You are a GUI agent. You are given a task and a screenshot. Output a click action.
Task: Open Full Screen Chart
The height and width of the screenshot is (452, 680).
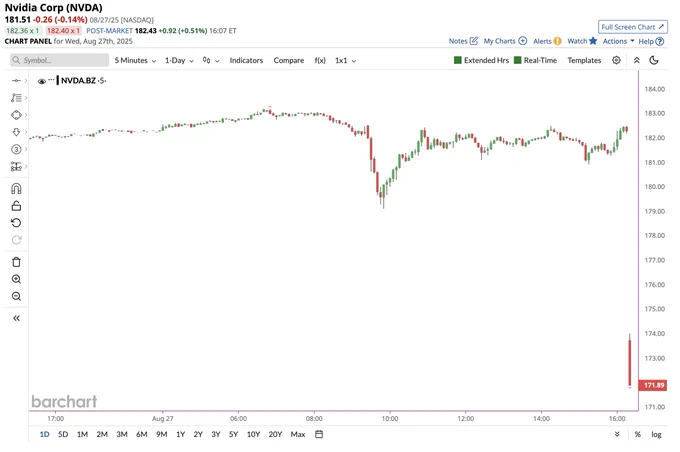(x=633, y=27)
